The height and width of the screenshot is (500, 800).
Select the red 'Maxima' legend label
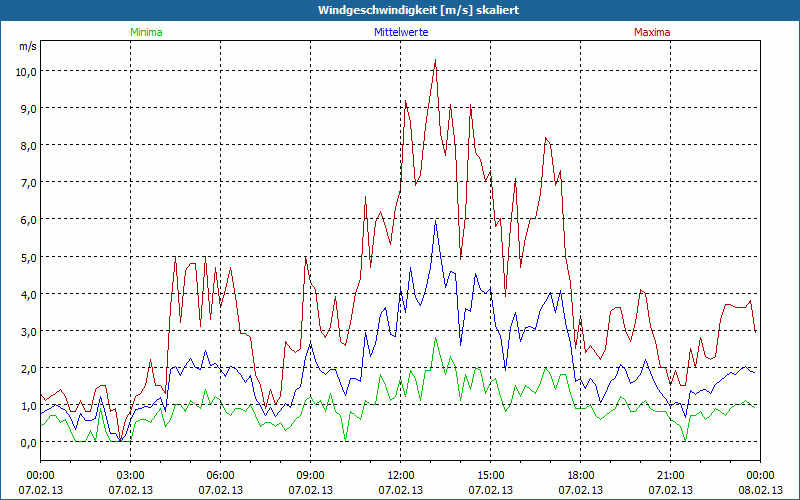click(x=652, y=32)
